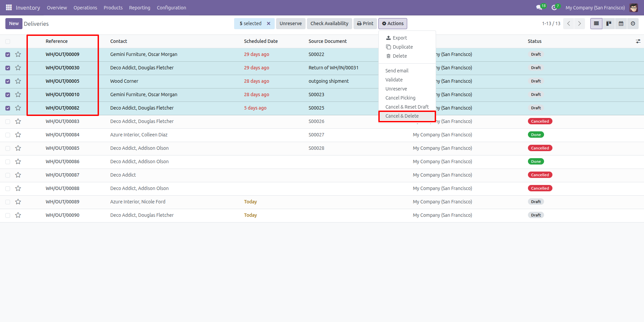Open the Products menu
Viewport: 644px width, 322px height.
(x=113, y=7)
